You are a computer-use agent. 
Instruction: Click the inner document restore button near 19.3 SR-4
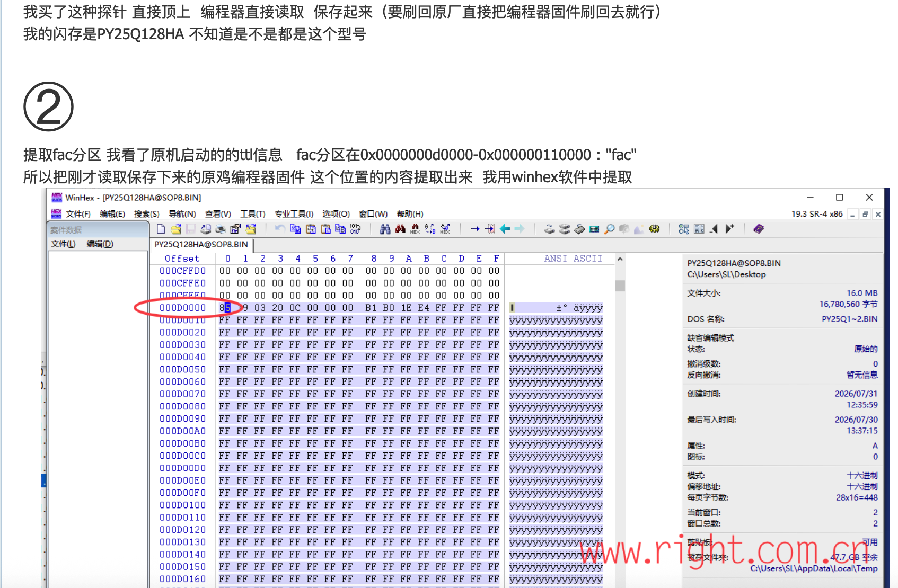(865, 214)
